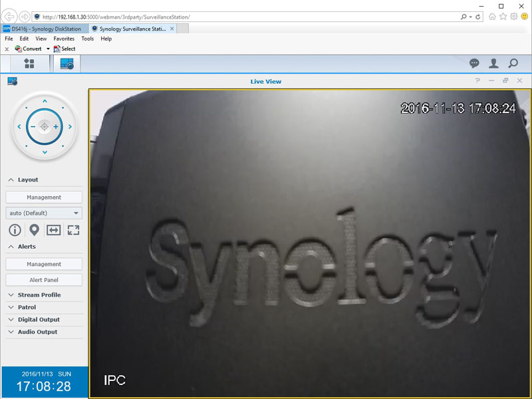Open the user account options icon
The height and width of the screenshot is (399, 532).
[493, 63]
